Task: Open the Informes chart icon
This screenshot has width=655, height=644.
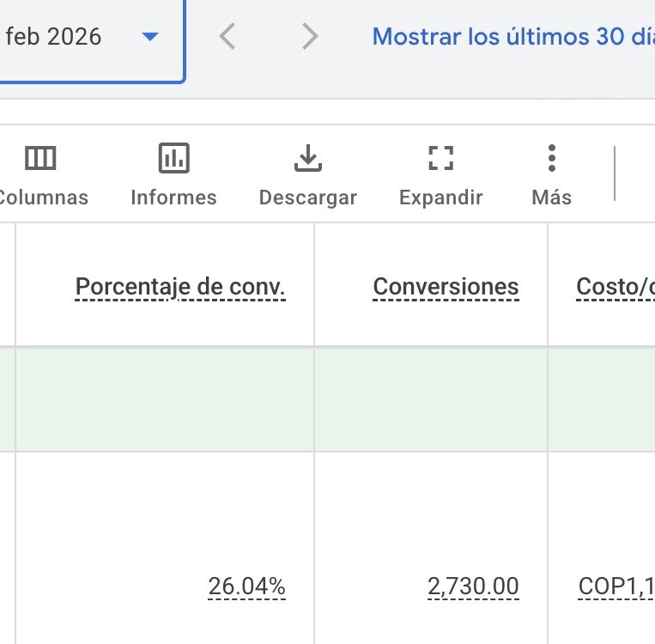Action: (173, 159)
